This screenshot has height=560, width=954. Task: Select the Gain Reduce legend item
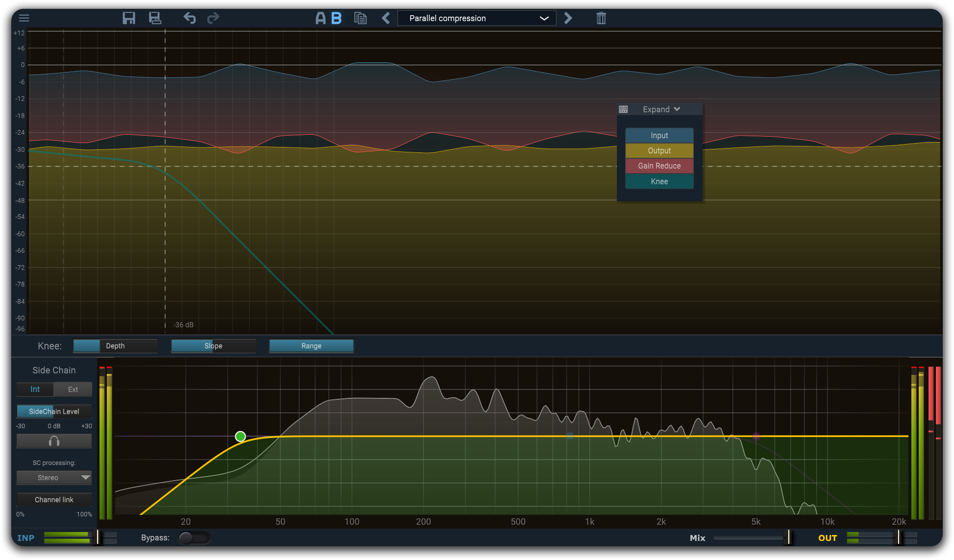pyautogui.click(x=659, y=166)
